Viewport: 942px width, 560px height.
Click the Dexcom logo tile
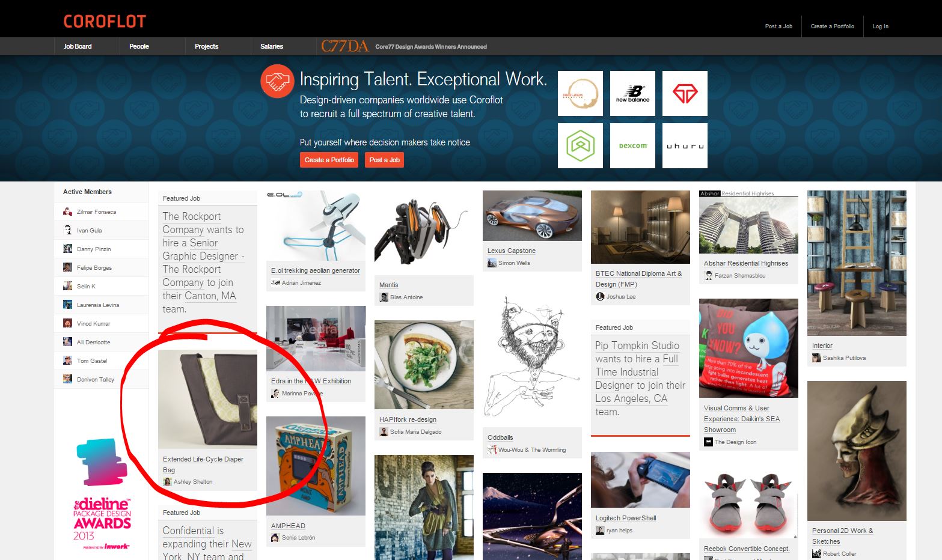point(632,146)
